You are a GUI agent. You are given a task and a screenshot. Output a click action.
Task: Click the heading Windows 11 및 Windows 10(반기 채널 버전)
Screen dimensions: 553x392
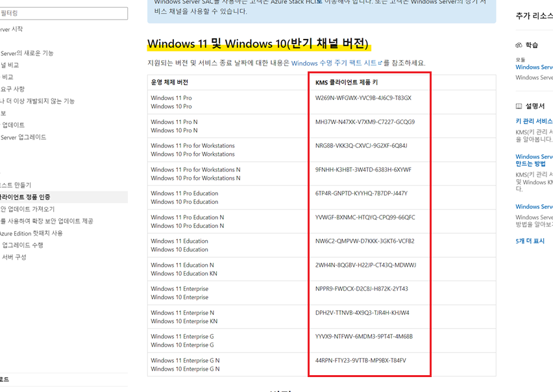(x=258, y=43)
